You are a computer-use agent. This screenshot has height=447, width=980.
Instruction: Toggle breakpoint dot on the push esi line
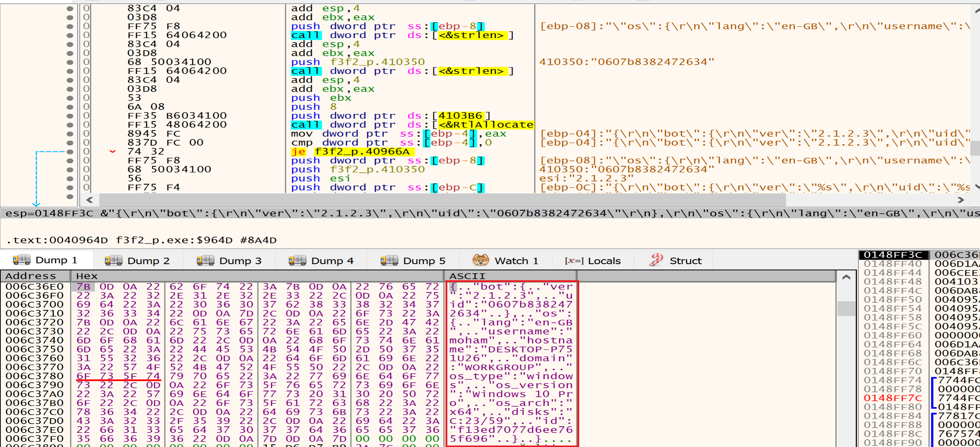click(x=69, y=178)
